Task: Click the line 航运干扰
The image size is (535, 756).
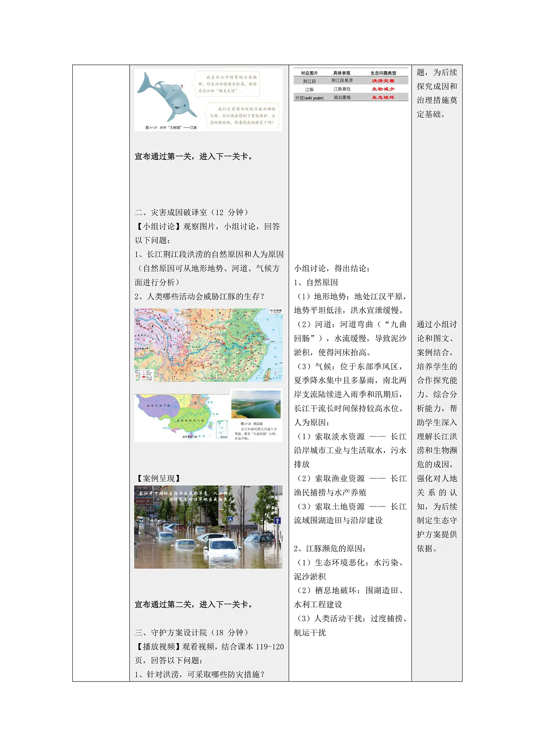Action: coord(310,633)
